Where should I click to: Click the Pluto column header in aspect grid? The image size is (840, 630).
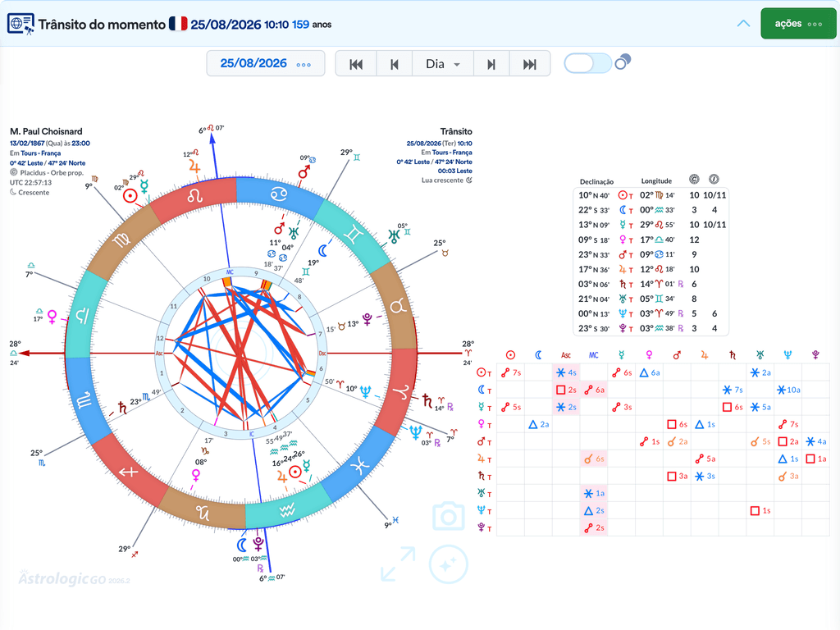(x=816, y=355)
